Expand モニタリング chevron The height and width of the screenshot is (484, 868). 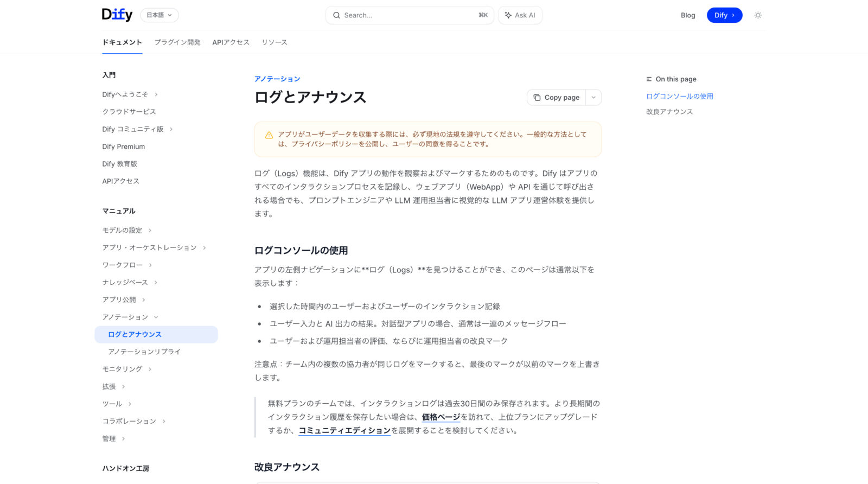(150, 369)
